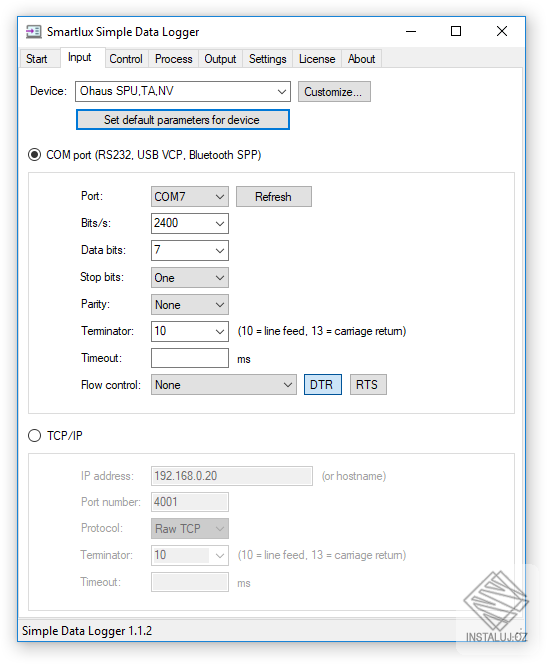Open the Settings tab
Screen dimensions: 547x664
pos(268,59)
